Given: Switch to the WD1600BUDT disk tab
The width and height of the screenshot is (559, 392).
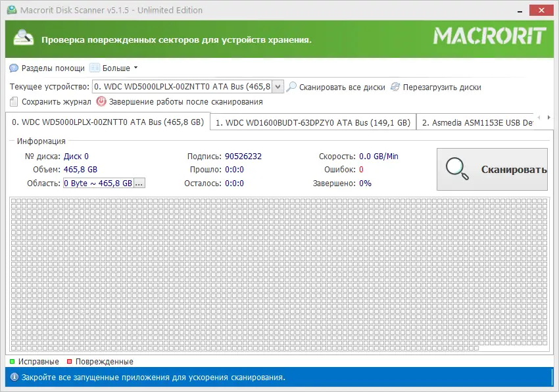Looking at the screenshot, I should coord(311,122).
